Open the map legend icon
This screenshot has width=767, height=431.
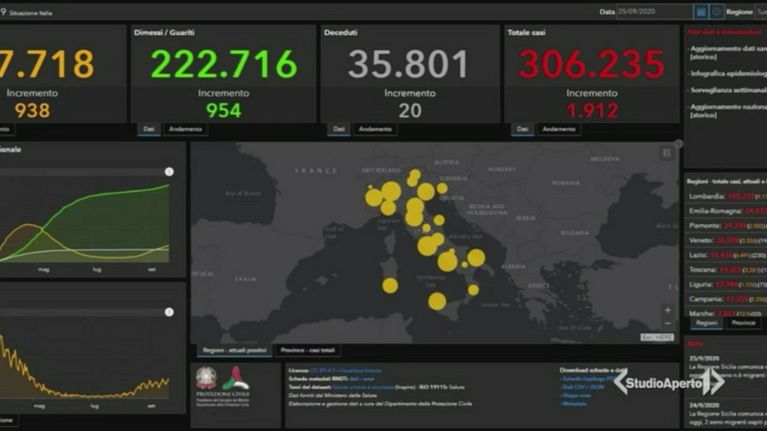667,153
